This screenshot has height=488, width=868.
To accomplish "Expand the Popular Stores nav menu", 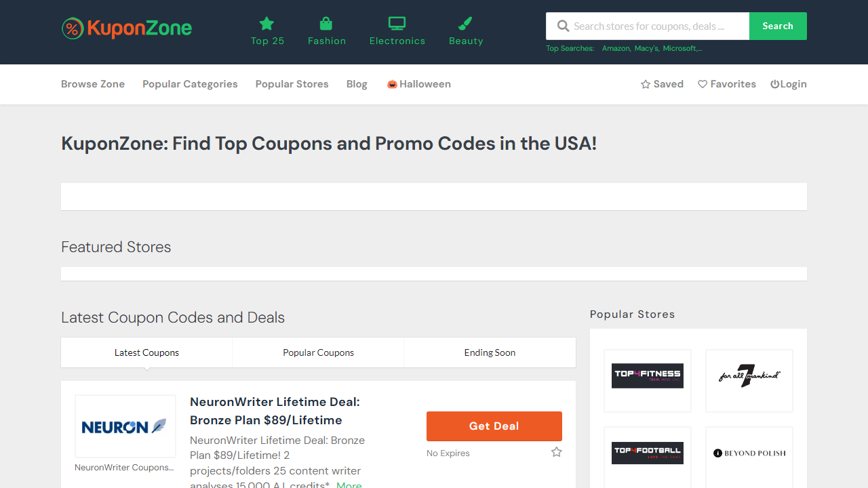I will (x=292, y=84).
